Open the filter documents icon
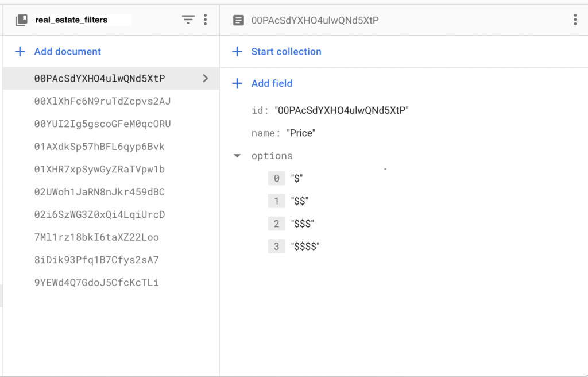 [x=188, y=19]
